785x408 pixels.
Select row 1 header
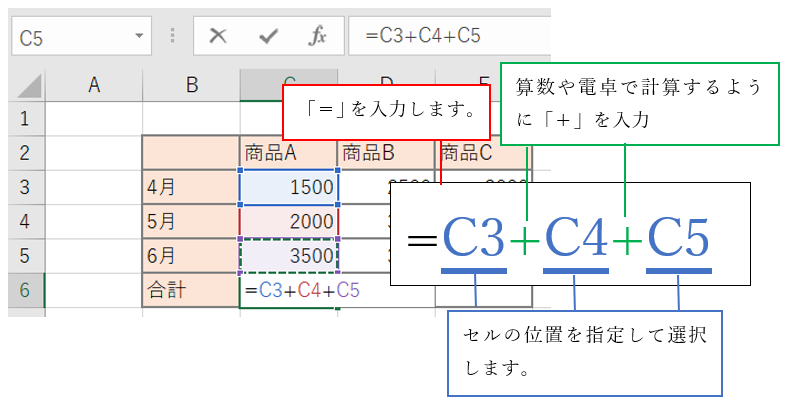(27, 119)
